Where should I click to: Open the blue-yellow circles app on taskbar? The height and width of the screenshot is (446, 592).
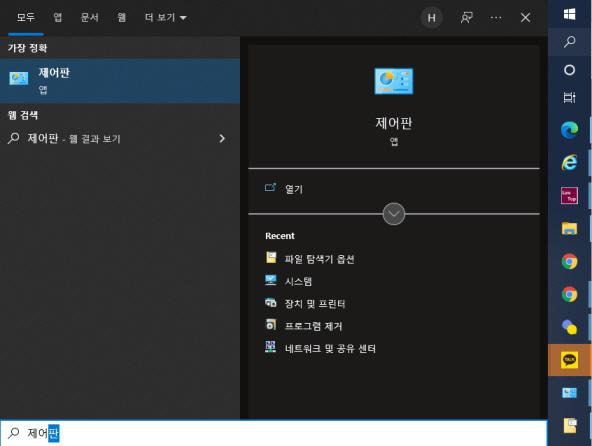coord(569,327)
